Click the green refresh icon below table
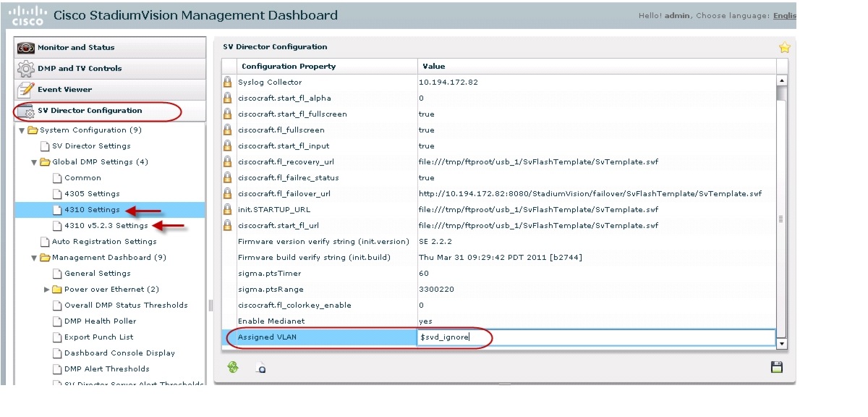The width and height of the screenshot is (868, 417). click(x=233, y=367)
